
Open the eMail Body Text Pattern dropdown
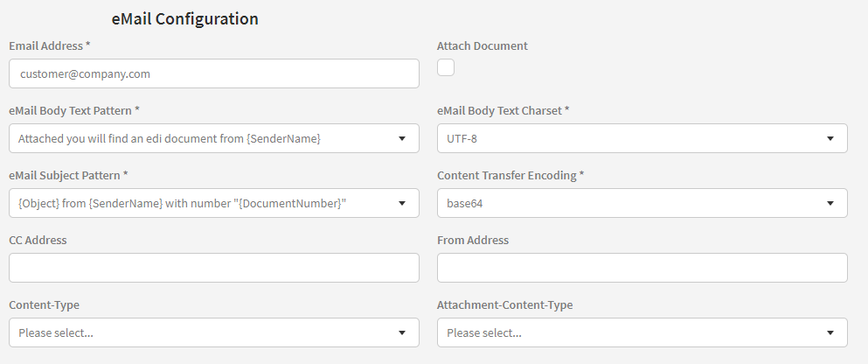point(213,138)
